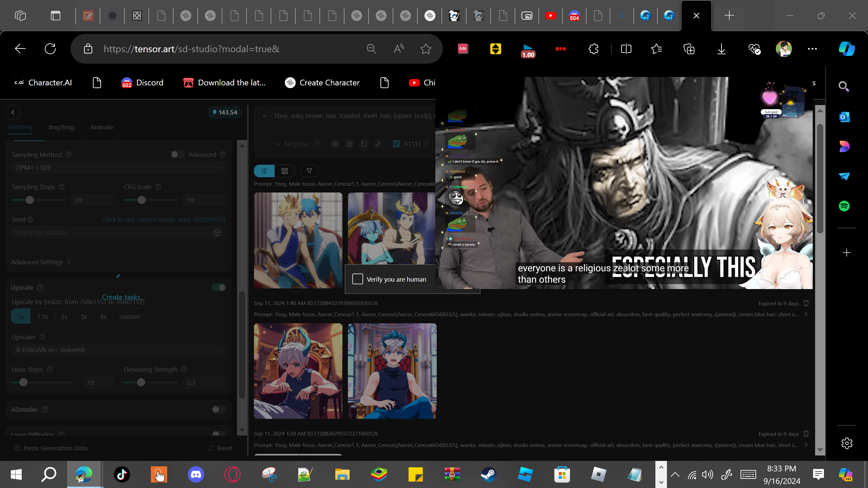This screenshot has width=868, height=488.
Task: Switch to the Text2Img tab
Action: tap(20, 127)
